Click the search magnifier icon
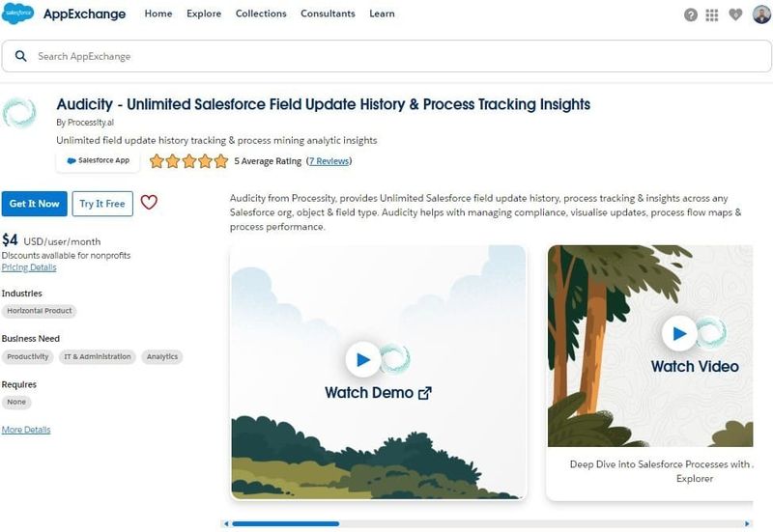Screen dimensions: 773x532 [20, 56]
